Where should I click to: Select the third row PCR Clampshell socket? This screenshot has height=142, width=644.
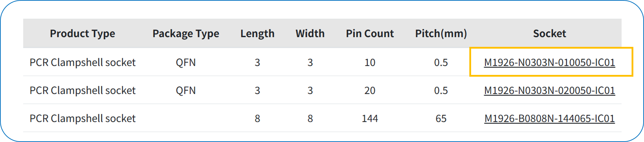pyautogui.click(x=82, y=119)
